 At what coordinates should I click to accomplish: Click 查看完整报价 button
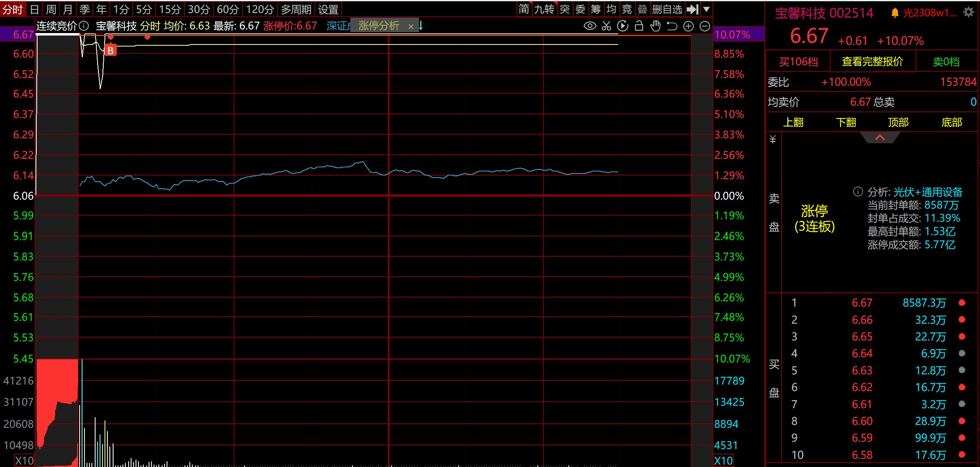click(x=872, y=62)
